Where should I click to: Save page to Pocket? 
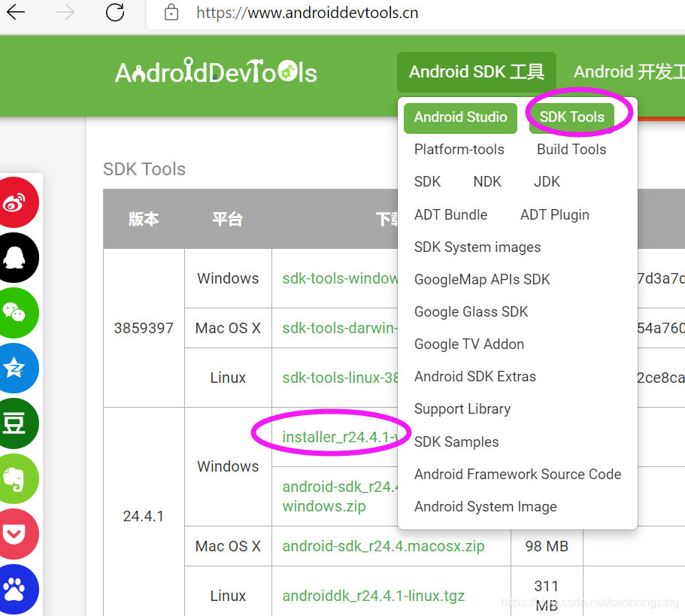tap(14, 534)
